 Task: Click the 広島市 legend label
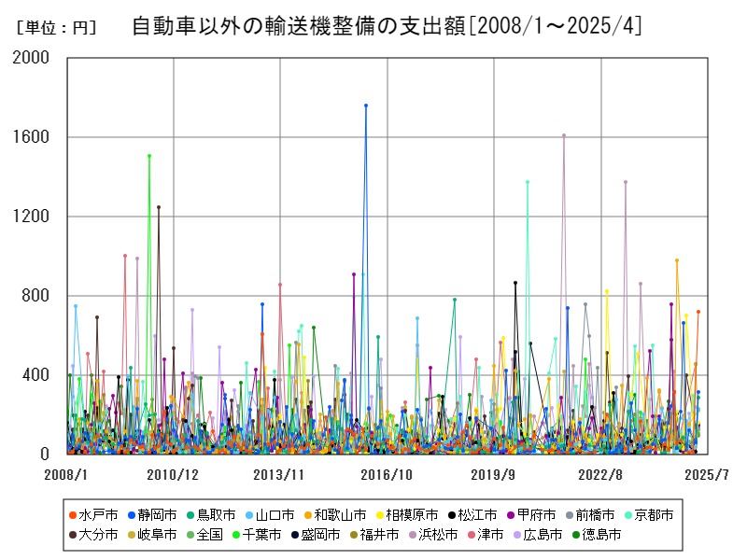[x=543, y=535]
